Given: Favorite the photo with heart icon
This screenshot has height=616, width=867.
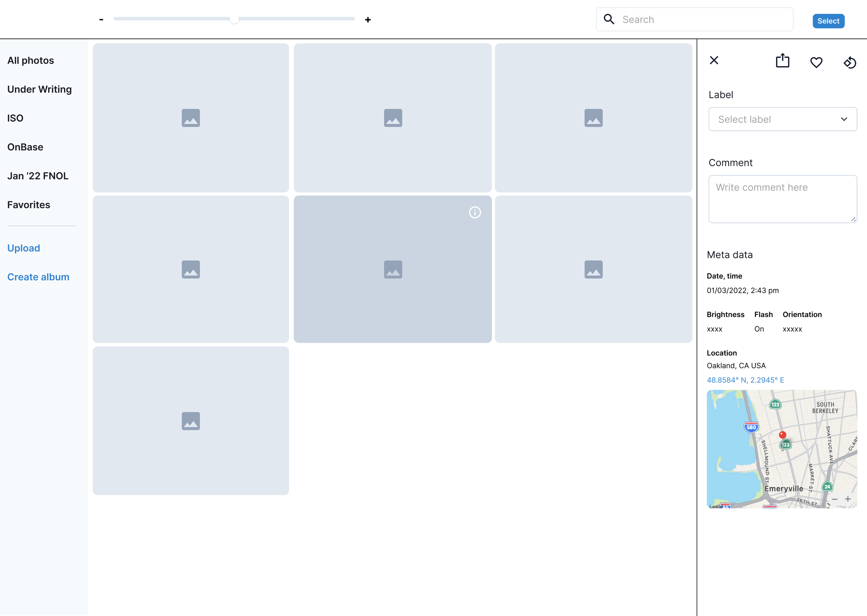Looking at the screenshot, I should 816,62.
